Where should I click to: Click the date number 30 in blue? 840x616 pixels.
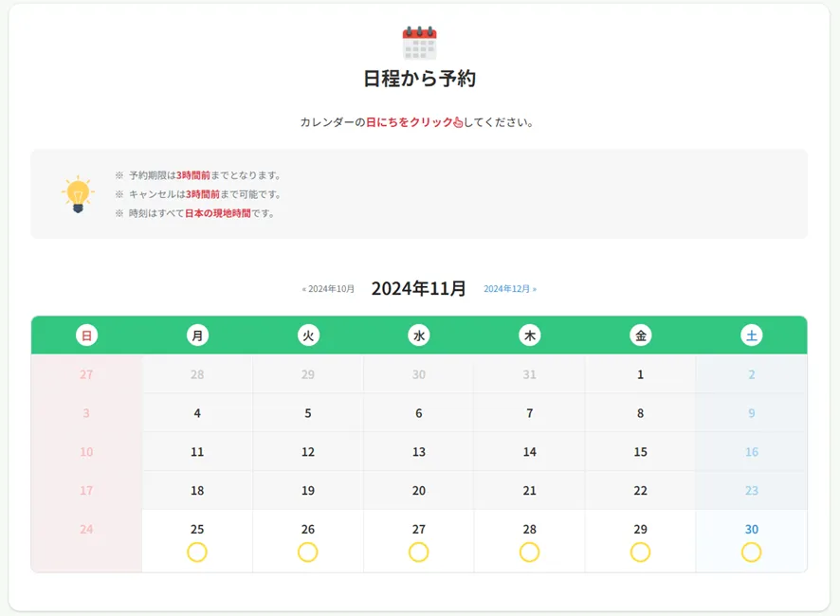752,529
